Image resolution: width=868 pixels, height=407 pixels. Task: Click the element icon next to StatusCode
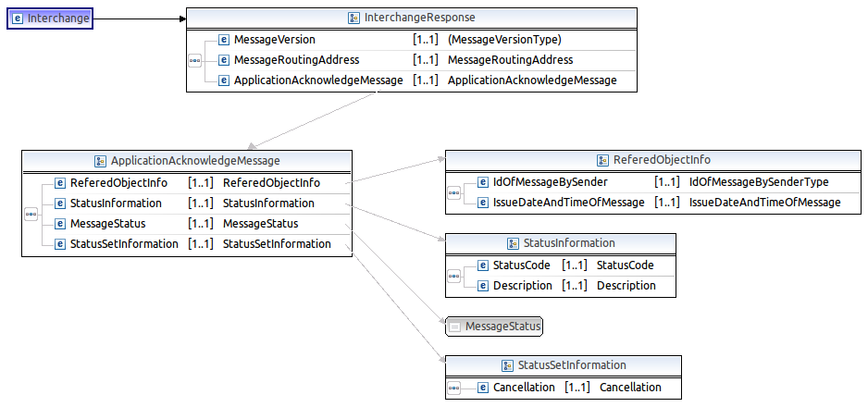(x=482, y=265)
